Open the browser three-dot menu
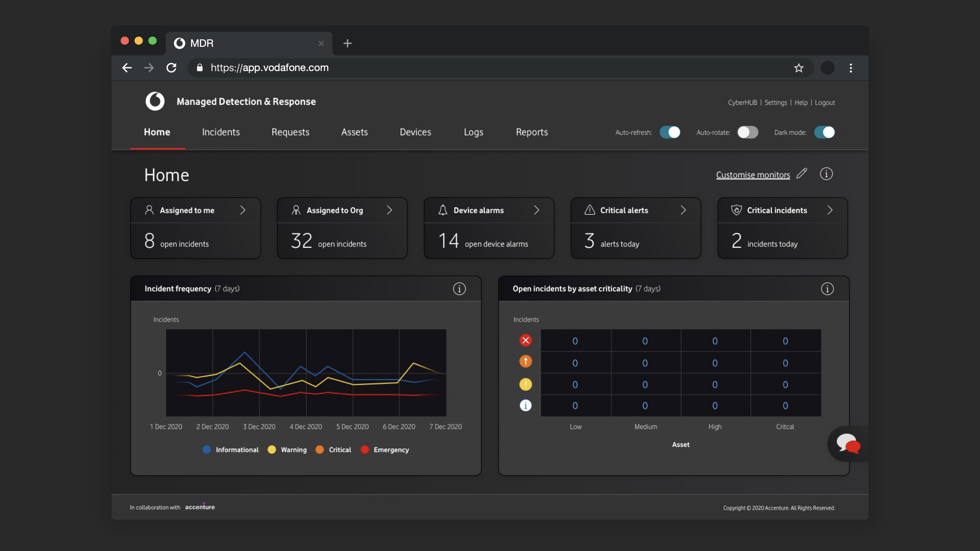Image resolution: width=980 pixels, height=551 pixels. tap(851, 68)
